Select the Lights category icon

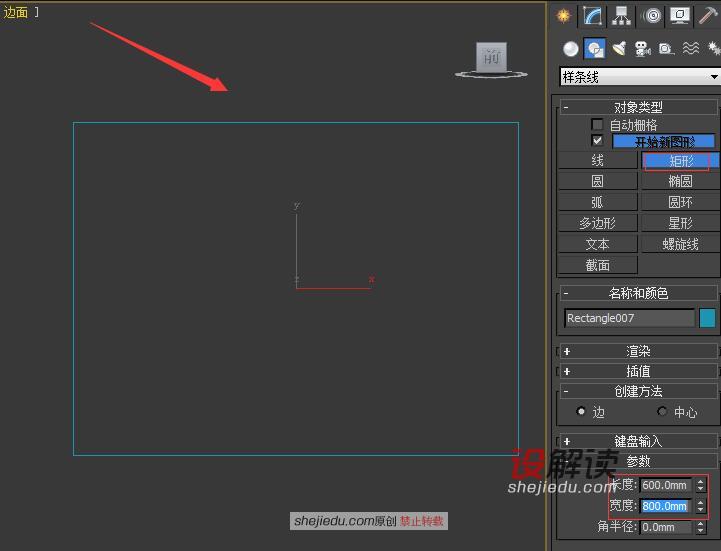click(x=618, y=48)
